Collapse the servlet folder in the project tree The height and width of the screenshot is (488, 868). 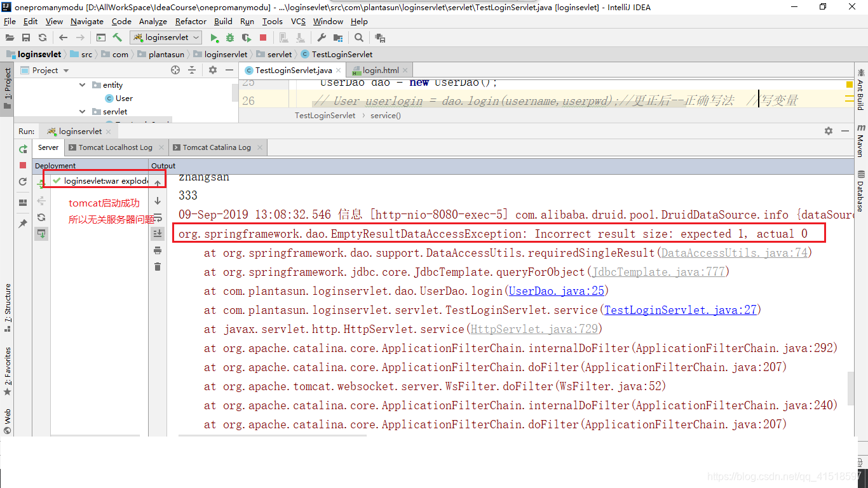(x=82, y=112)
